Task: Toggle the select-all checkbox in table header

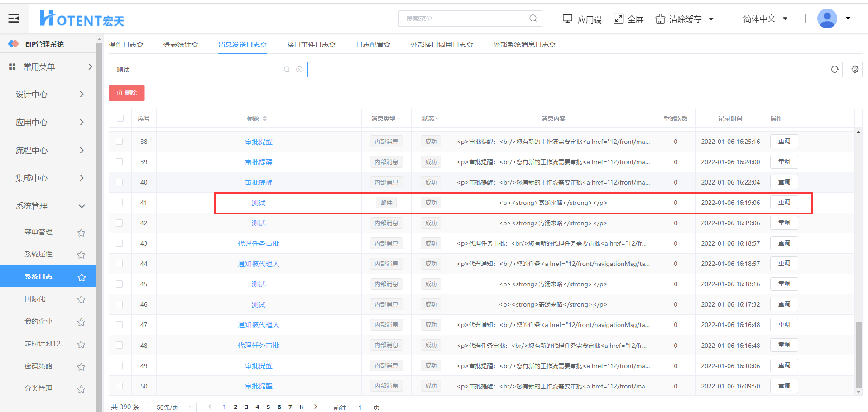Action: pyautogui.click(x=120, y=118)
